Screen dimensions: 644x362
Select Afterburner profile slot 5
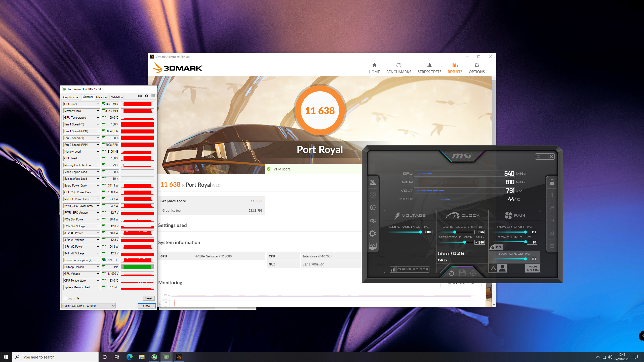[552, 246]
